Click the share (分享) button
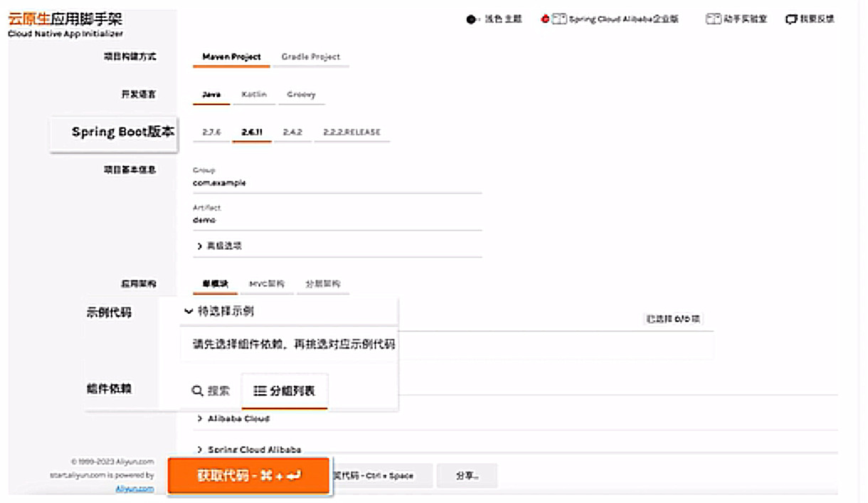Screen dimensions: 868x503 tap(467, 475)
